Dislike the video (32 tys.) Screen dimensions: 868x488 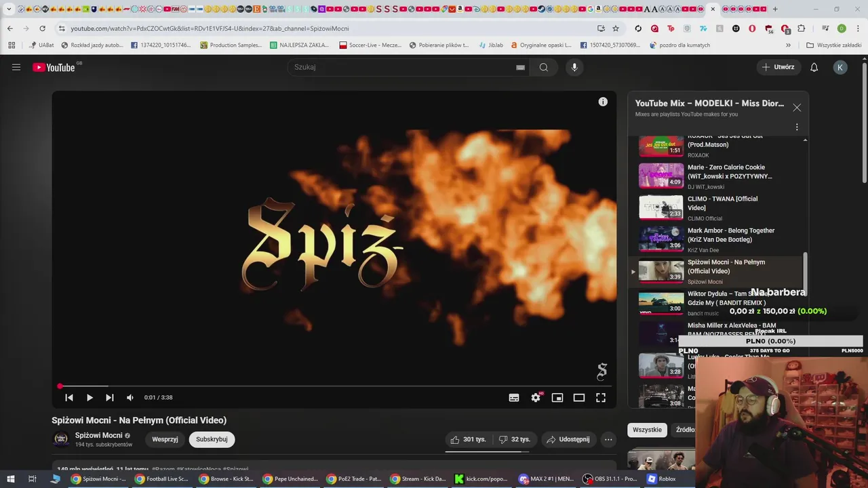click(x=515, y=439)
